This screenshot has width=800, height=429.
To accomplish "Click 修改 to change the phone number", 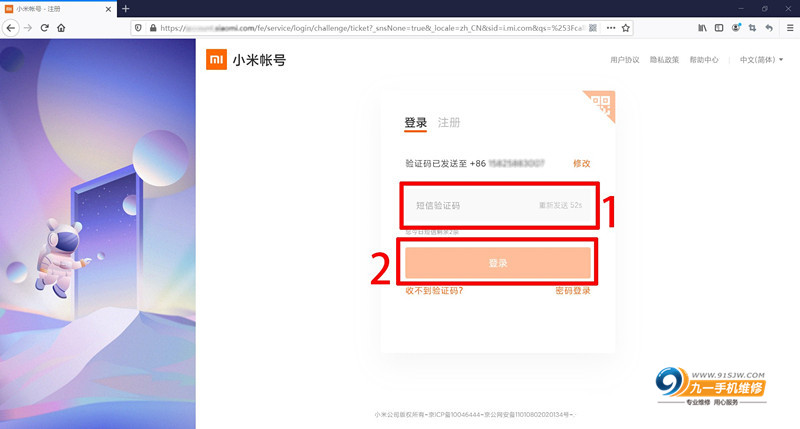I will pyautogui.click(x=582, y=163).
